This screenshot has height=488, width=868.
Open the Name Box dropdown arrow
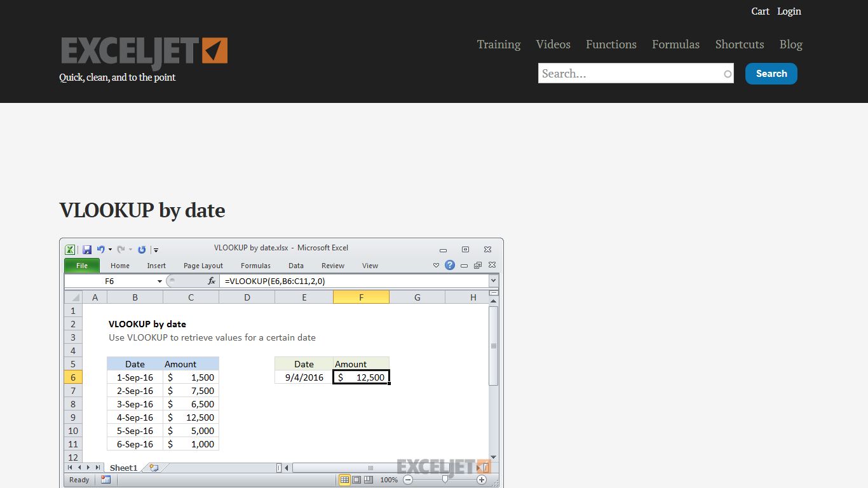[x=159, y=281]
